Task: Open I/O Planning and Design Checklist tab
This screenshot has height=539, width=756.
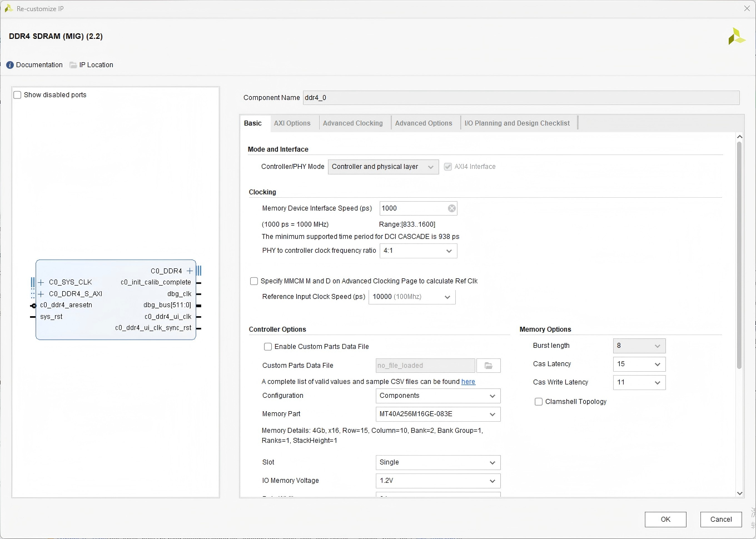Action: (517, 123)
